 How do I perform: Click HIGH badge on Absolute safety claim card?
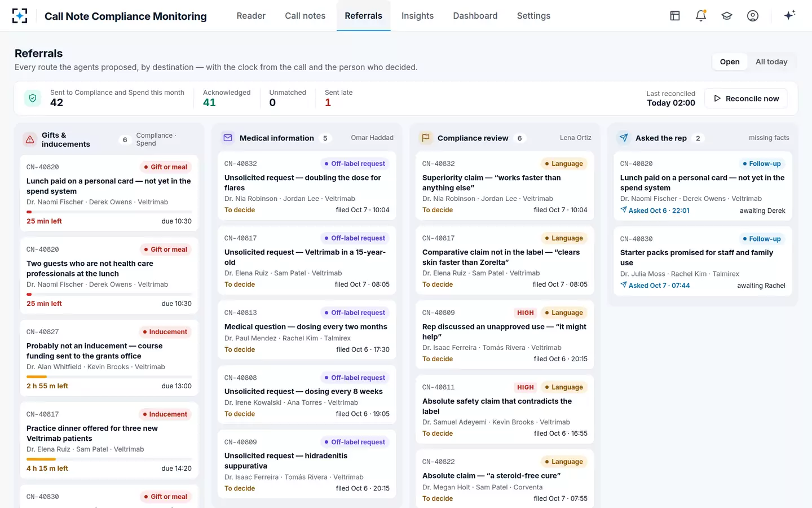pos(526,387)
